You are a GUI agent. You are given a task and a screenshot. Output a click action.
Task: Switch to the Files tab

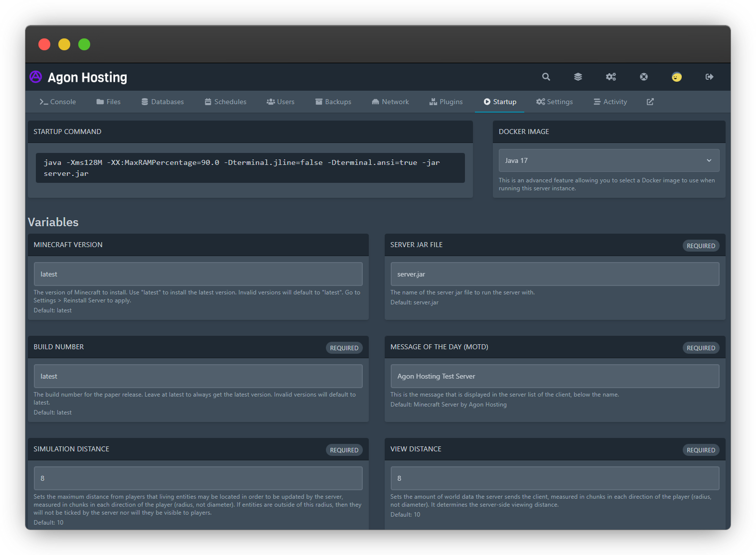click(109, 102)
